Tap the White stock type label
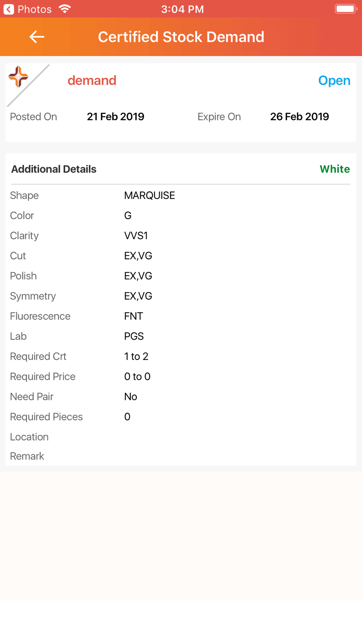 coord(335,169)
